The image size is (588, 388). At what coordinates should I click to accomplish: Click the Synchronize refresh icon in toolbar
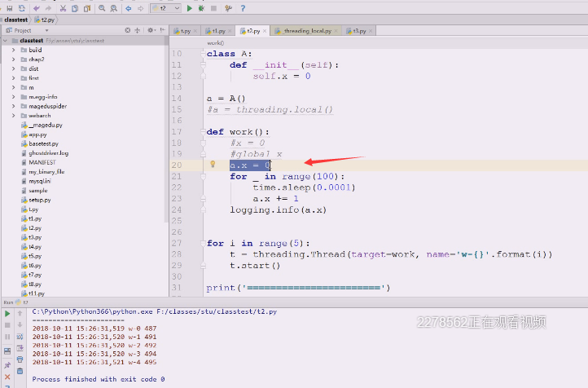coord(22,8)
